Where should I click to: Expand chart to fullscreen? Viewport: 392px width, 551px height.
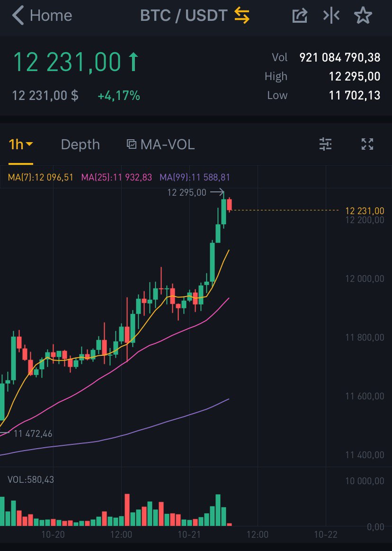pos(367,144)
